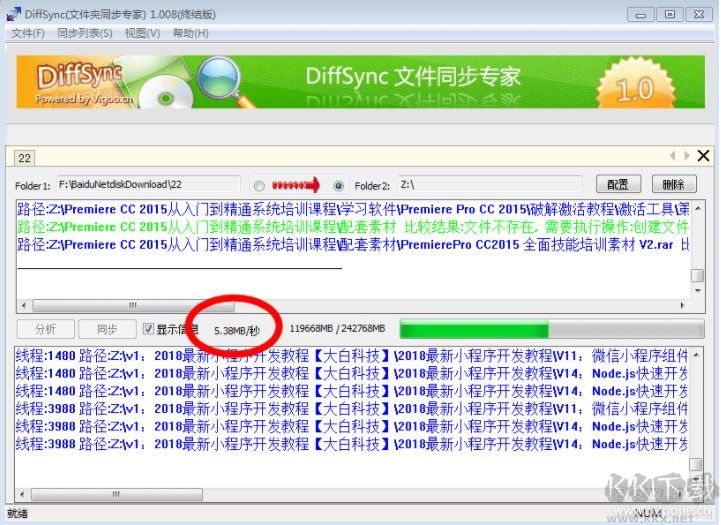Screen dimensions: 721x525
Task: Click lower log scroll-up arrow
Action: tap(696, 355)
